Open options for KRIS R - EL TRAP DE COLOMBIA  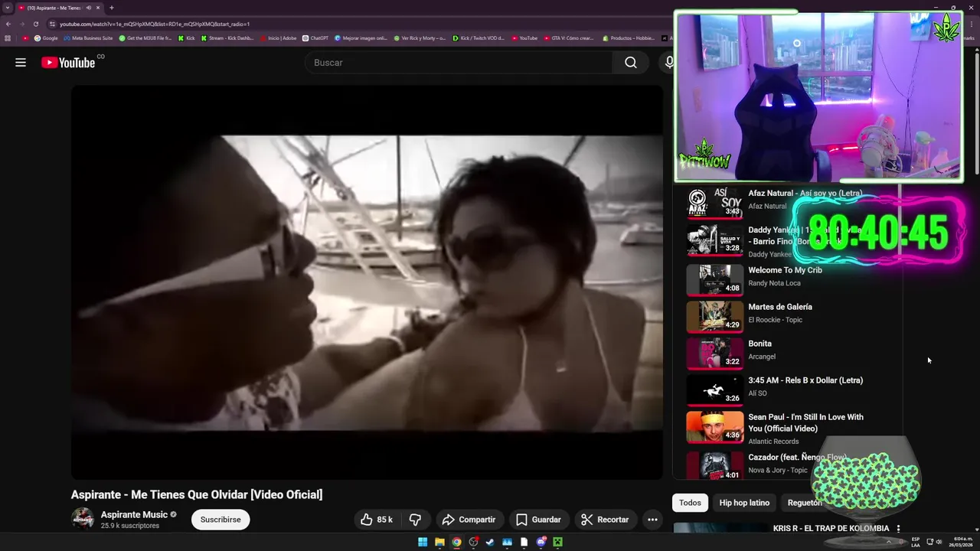[898, 529]
